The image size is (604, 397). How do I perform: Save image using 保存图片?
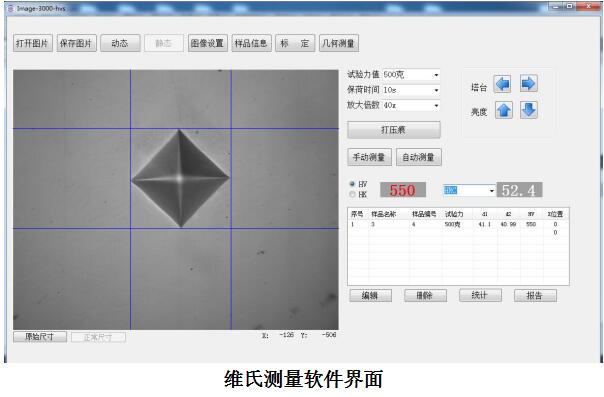coord(76,43)
